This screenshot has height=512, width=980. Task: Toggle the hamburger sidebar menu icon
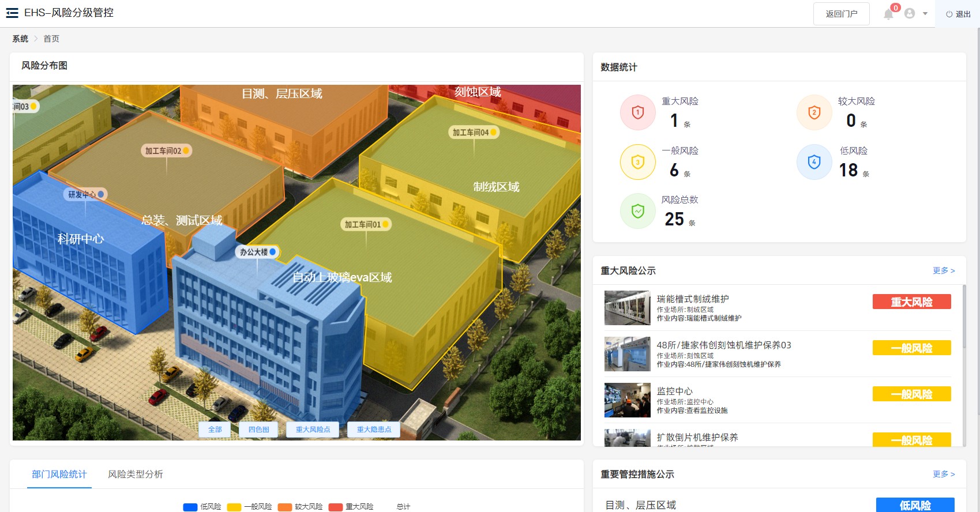(x=12, y=13)
